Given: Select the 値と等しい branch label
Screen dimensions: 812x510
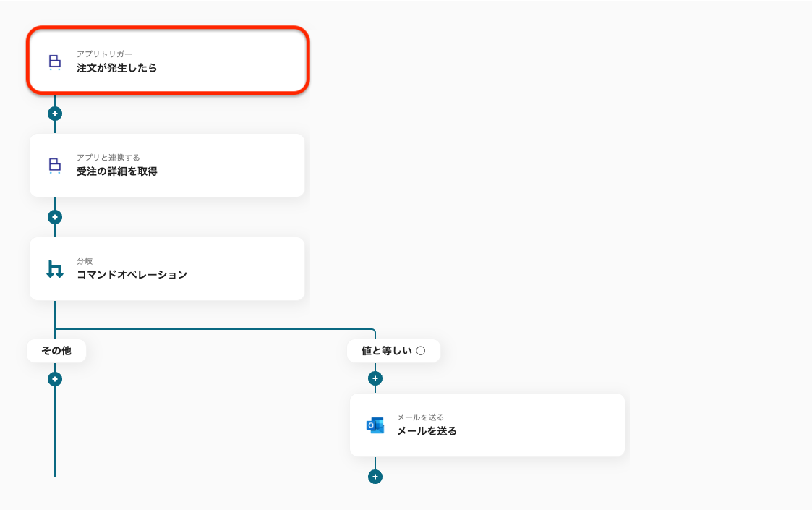Looking at the screenshot, I should pyautogui.click(x=386, y=351).
